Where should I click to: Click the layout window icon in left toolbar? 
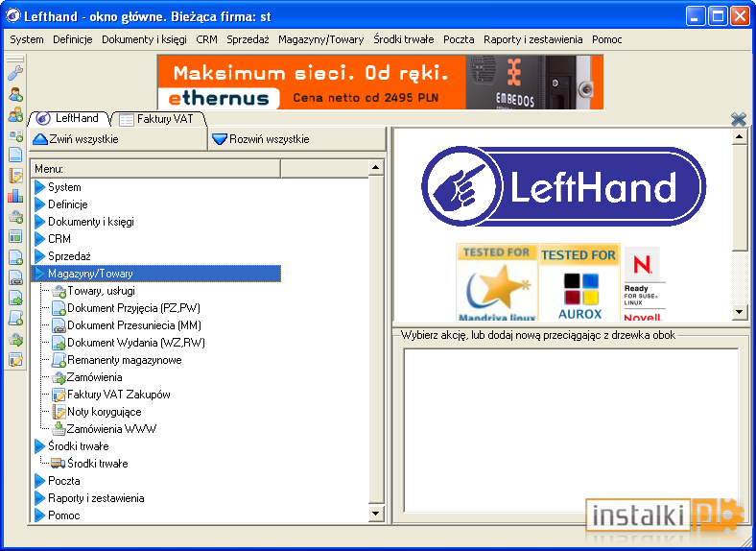pyautogui.click(x=15, y=236)
